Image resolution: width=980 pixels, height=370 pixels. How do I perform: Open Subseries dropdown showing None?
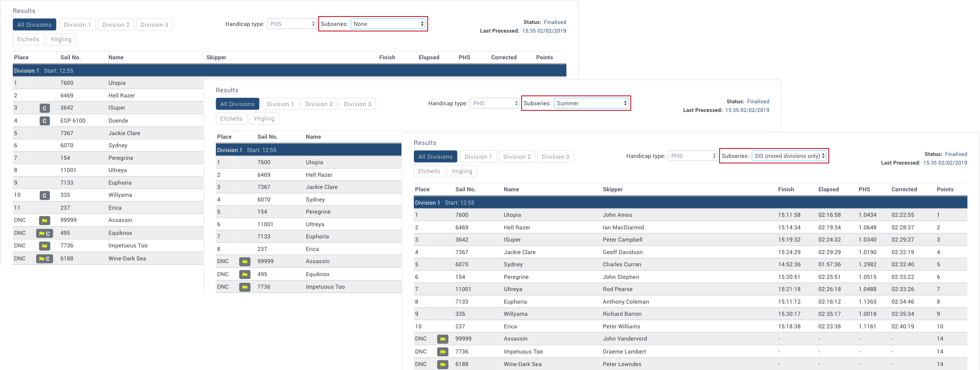(388, 24)
